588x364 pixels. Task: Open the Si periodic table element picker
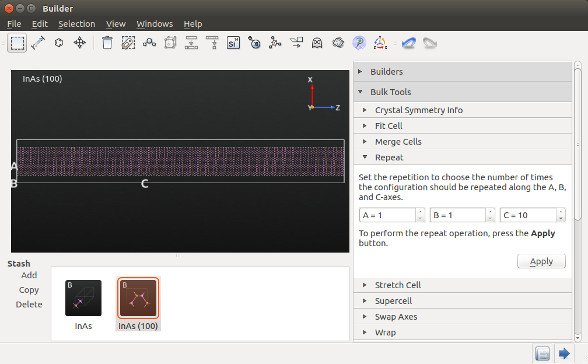point(233,43)
